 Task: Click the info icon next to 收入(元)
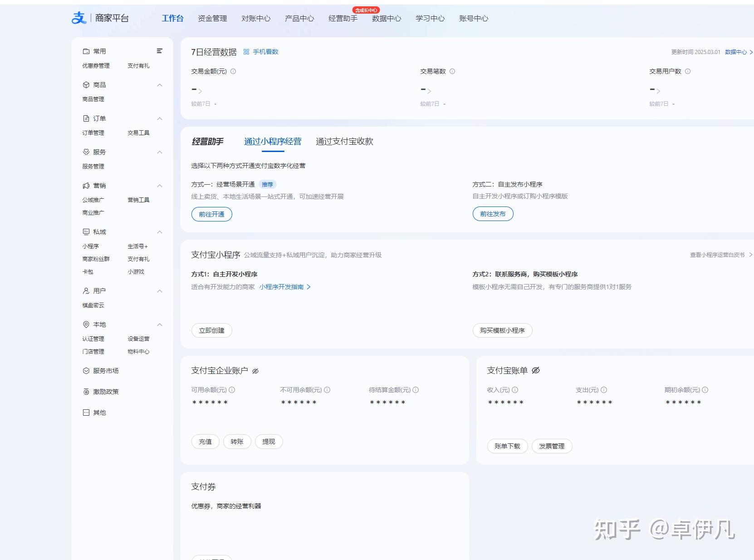click(x=515, y=389)
